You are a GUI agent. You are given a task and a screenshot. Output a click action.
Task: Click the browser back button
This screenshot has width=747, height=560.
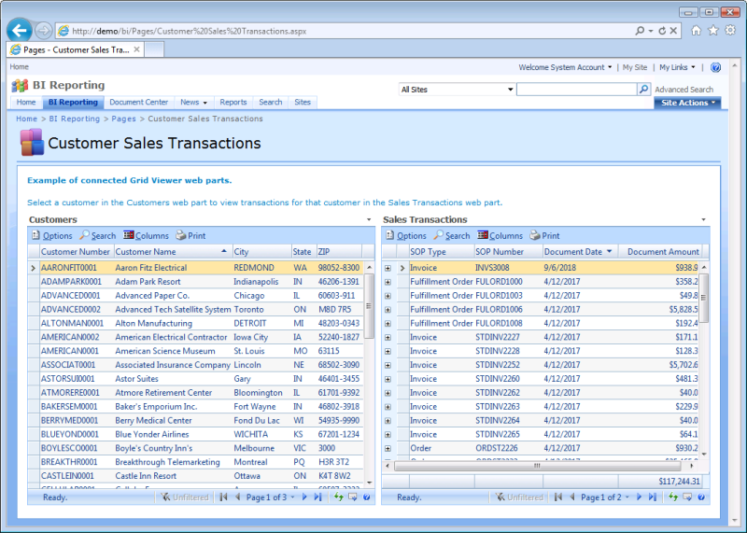tap(18, 30)
